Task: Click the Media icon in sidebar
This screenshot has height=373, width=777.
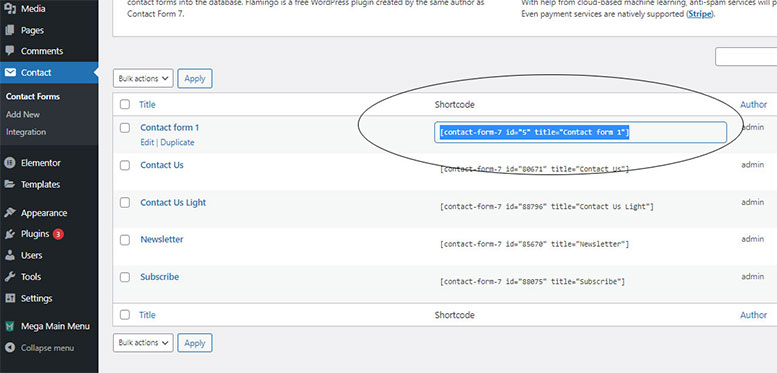Action: coord(10,8)
